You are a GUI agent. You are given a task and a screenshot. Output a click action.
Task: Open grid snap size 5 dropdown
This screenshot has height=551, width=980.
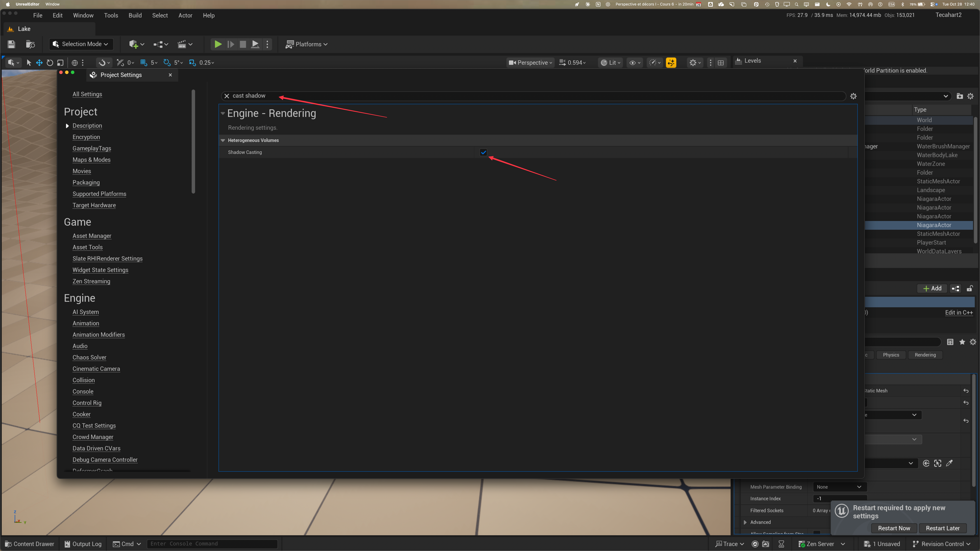click(x=154, y=63)
